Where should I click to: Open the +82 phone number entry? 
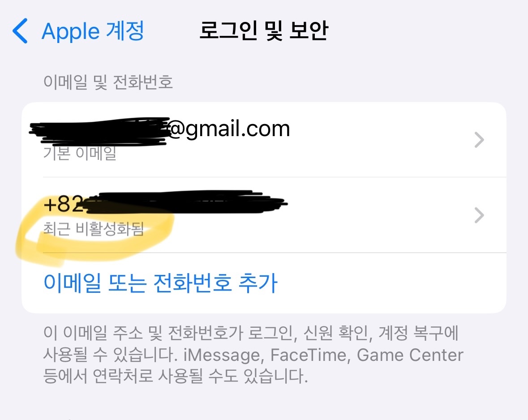click(264, 215)
